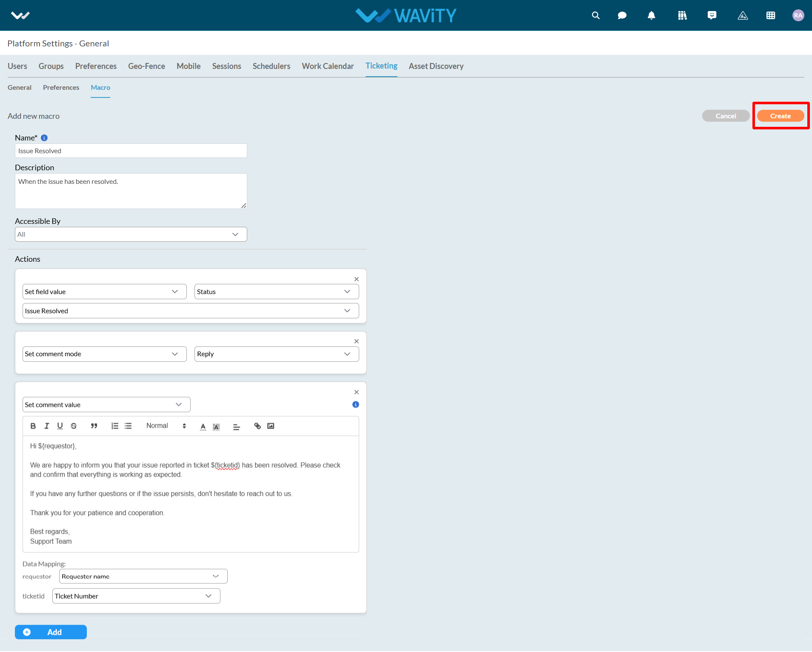This screenshot has width=812, height=652.
Task: Switch to the Schedulers tab
Action: click(x=272, y=66)
